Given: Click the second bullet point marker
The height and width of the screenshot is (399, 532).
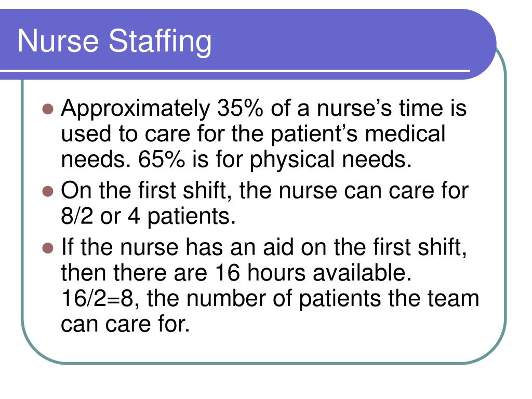Looking at the screenshot, I should click(x=48, y=191).
